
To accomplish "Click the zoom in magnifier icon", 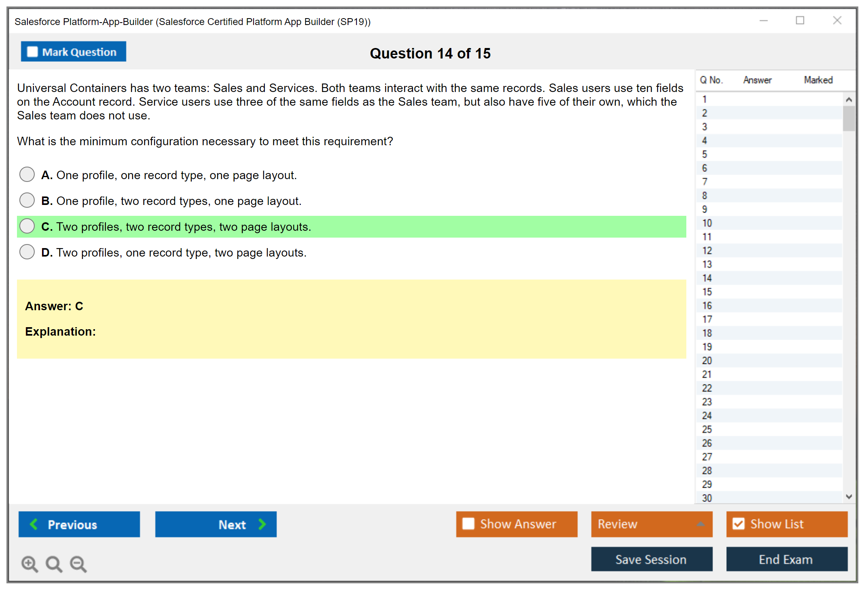I will coord(29,564).
